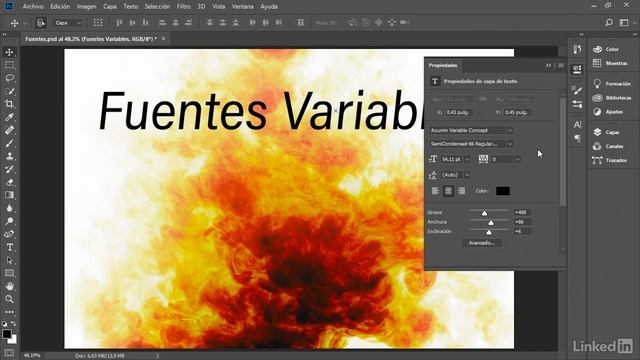Select the Move tool in the toolbox
This screenshot has height=360, width=640.
(9, 52)
